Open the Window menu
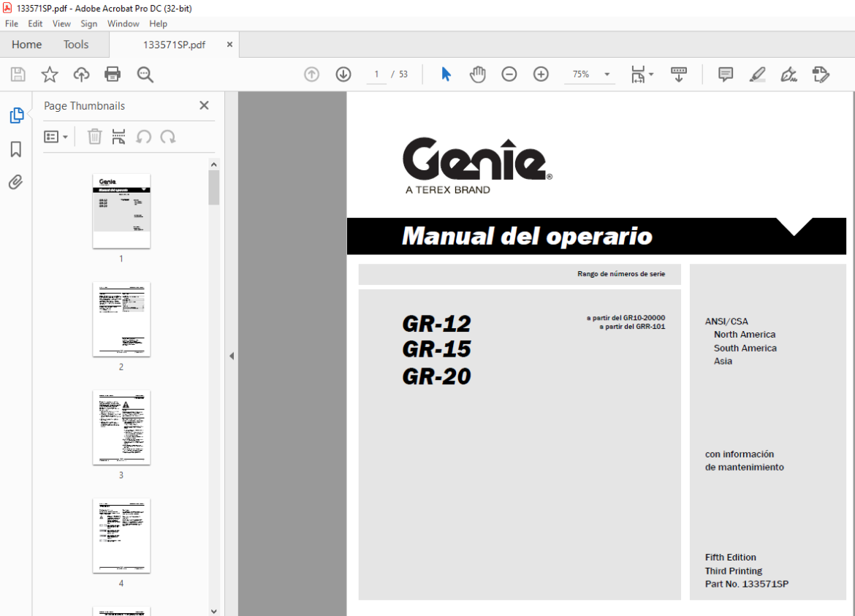 123,23
